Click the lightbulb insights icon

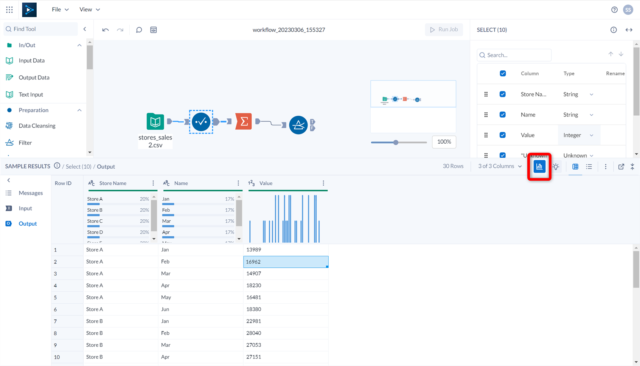[x=556, y=166]
